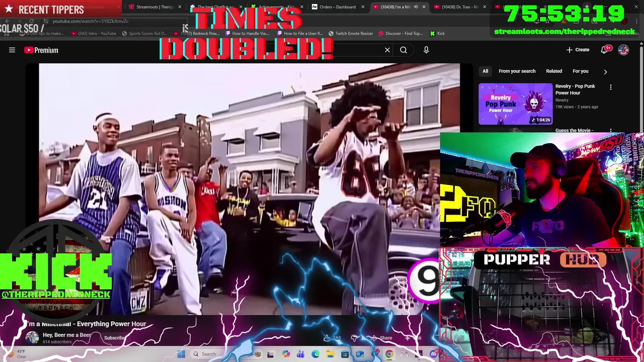Open options menu for Revelry Pop Punk video
This screenshot has width=644, height=362.
[611, 87]
